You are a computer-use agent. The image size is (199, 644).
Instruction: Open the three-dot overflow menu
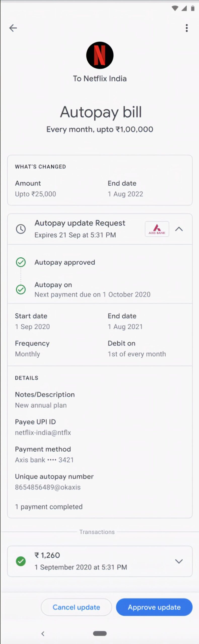click(x=187, y=28)
